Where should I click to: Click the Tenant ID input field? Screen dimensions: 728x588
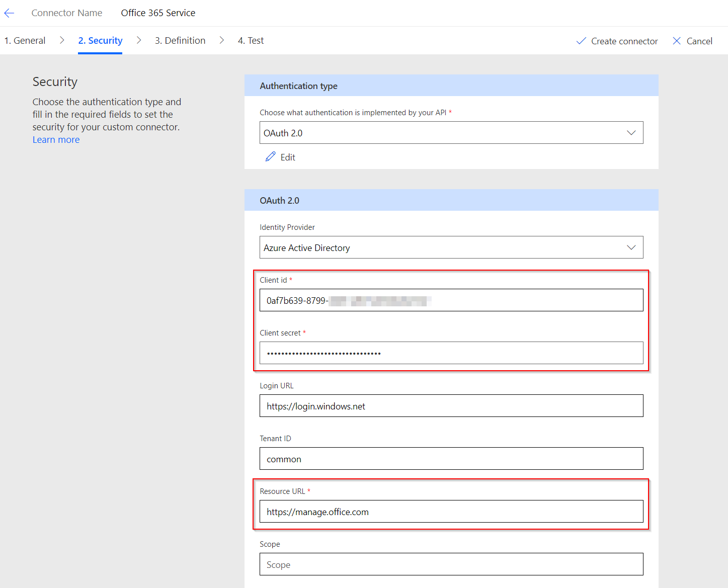[x=451, y=459]
